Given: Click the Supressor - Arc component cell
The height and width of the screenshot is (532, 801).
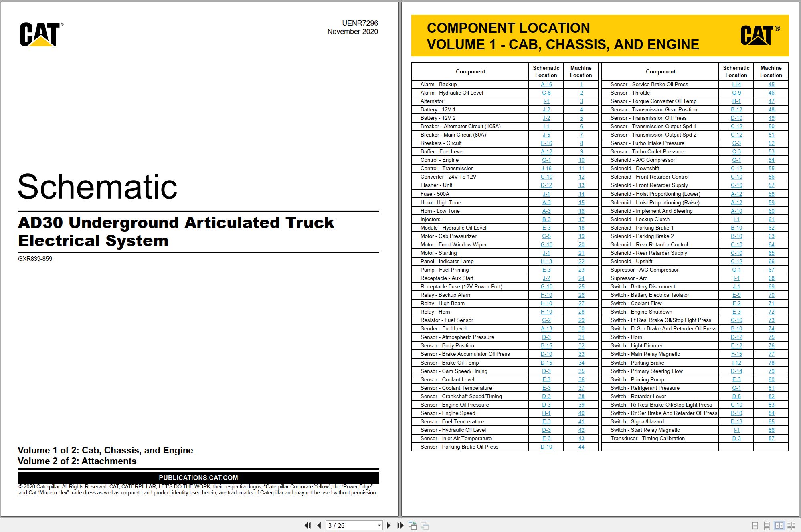Looking at the screenshot, I should click(660, 278).
